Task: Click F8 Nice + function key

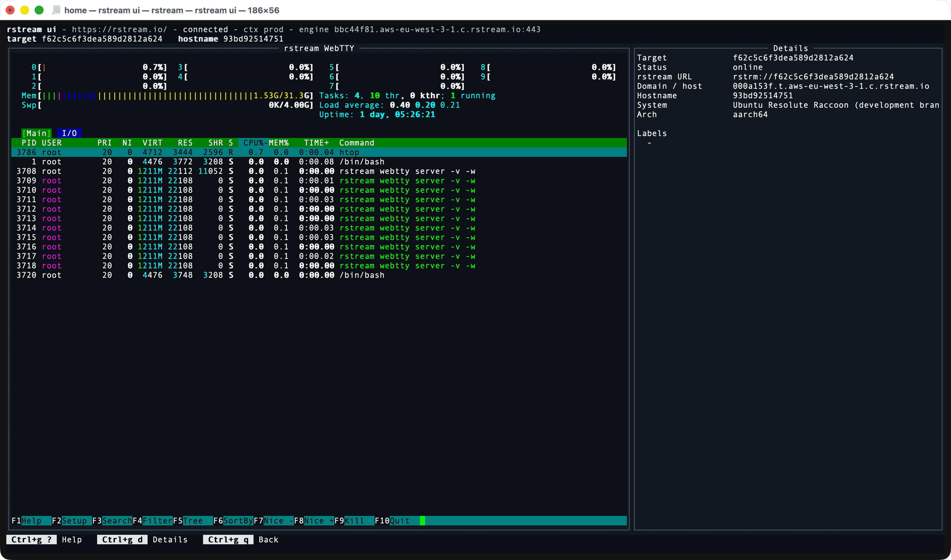Action: pos(314,521)
